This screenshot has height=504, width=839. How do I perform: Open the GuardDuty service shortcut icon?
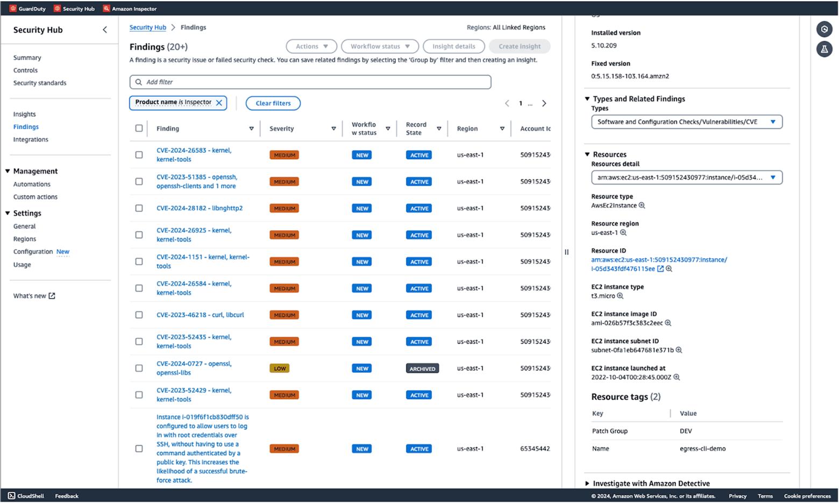click(x=13, y=9)
